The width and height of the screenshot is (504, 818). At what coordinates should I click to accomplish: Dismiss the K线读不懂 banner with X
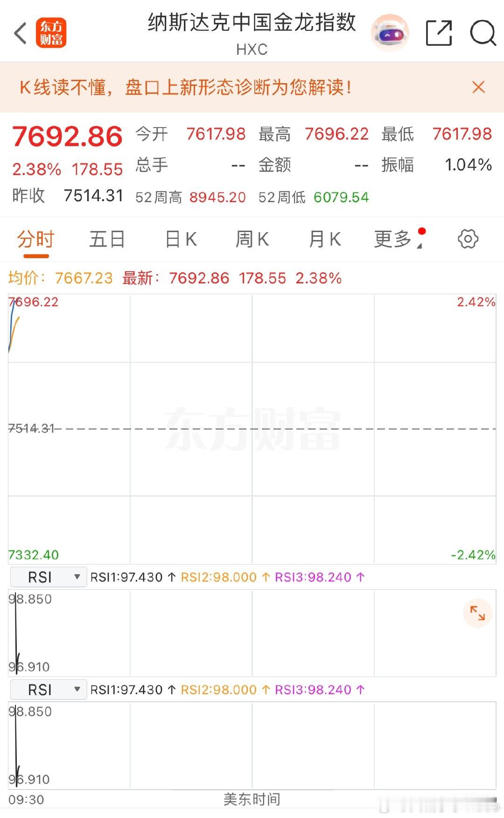click(x=478, y=87)
